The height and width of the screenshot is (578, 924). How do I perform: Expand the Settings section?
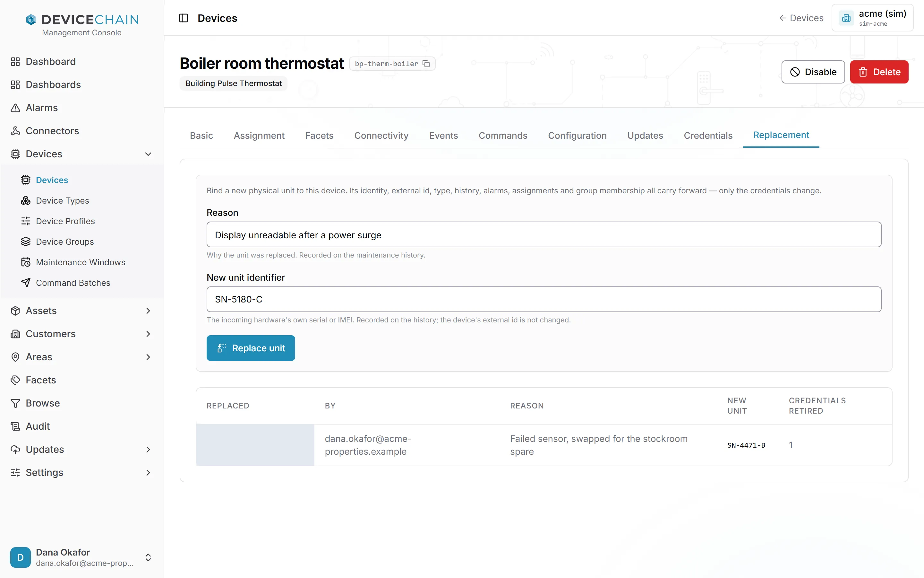pyautogui.click(x=148, y=472)
